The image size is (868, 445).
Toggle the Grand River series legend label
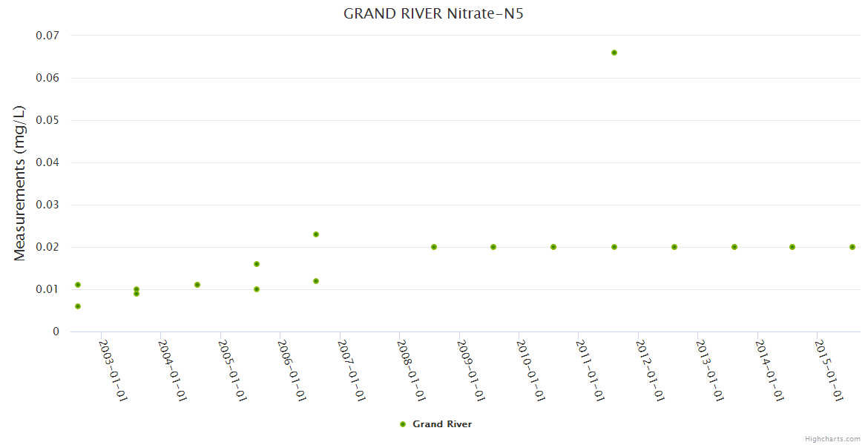click(442, 424)
